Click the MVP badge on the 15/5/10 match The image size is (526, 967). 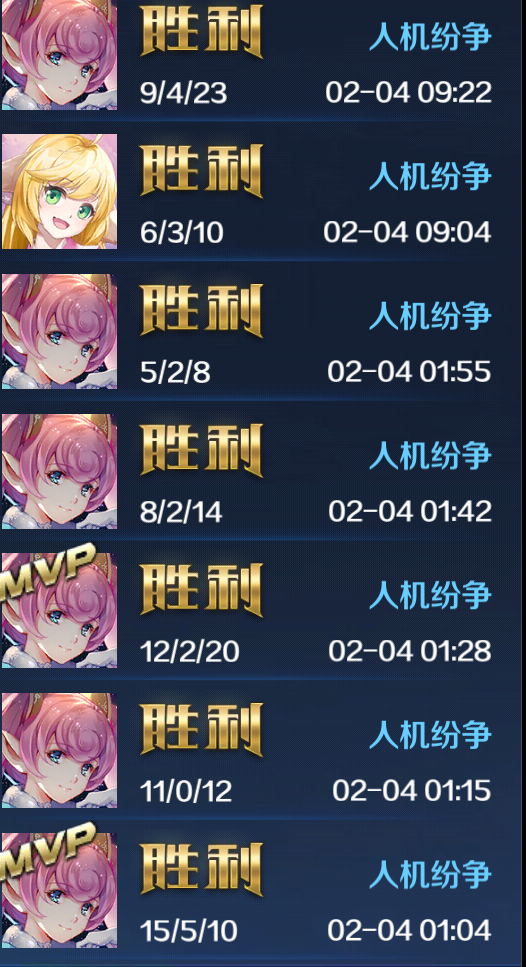pos(48,853)
